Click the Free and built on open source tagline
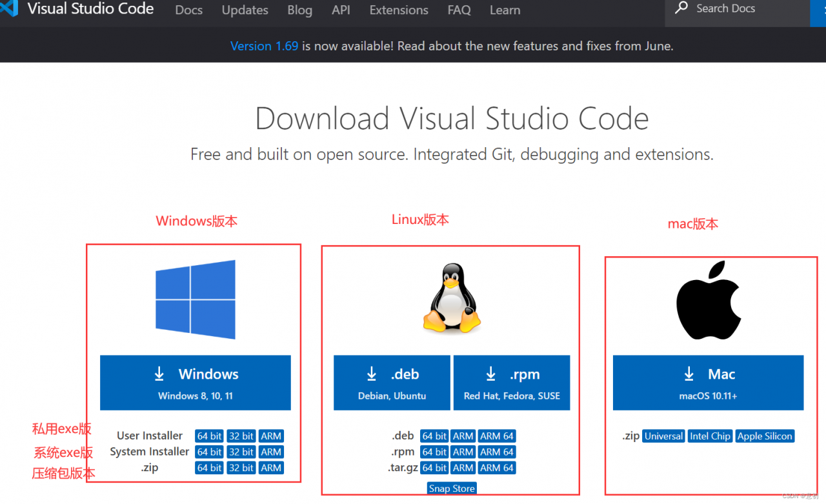The height and width of the screenshot is (504, 826). (452, 155)
